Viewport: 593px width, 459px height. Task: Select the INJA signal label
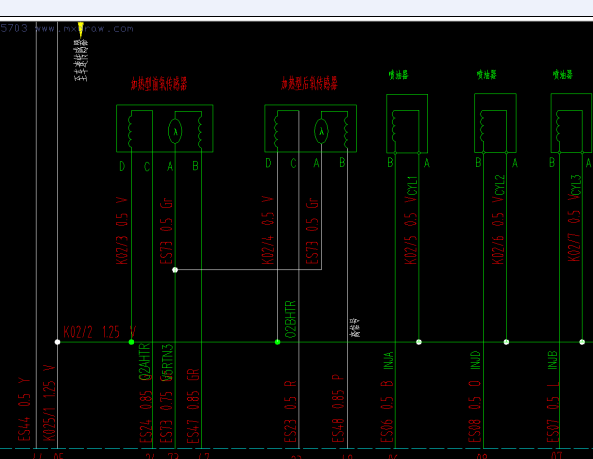389,360
